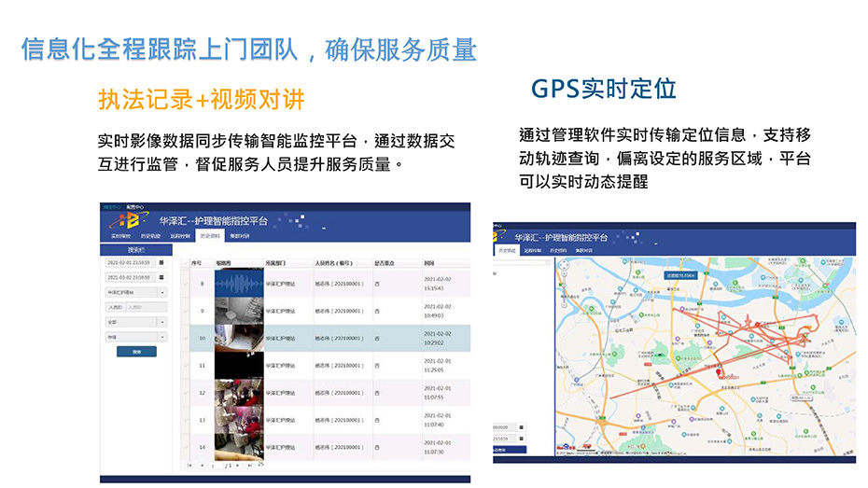Open the start date calendar picker in search panel

click(161, 263)
